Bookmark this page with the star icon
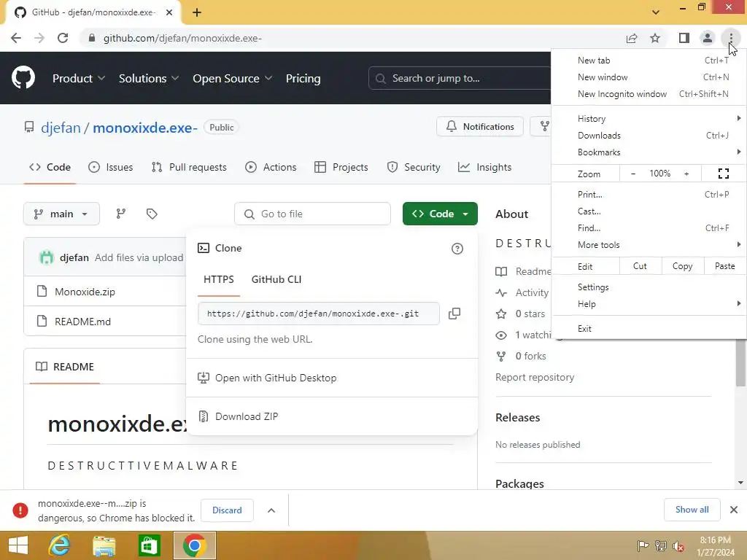 (x=655, y=38)
